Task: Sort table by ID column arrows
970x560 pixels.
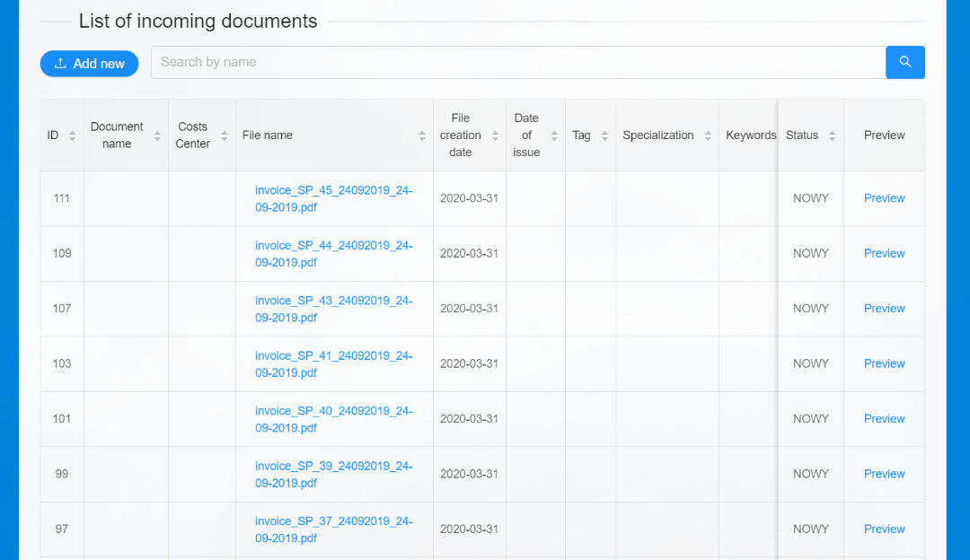Action: pyautogui.click(x=73, y=136)
